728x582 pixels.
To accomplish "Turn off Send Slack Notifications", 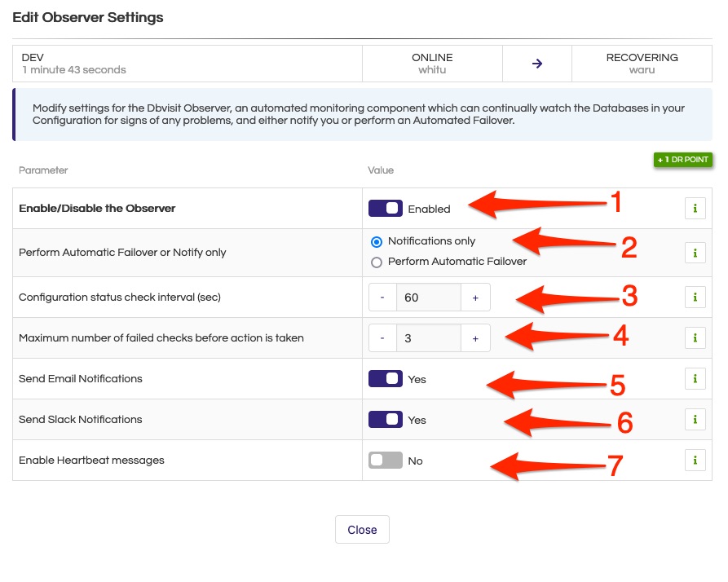I will 385,419.
